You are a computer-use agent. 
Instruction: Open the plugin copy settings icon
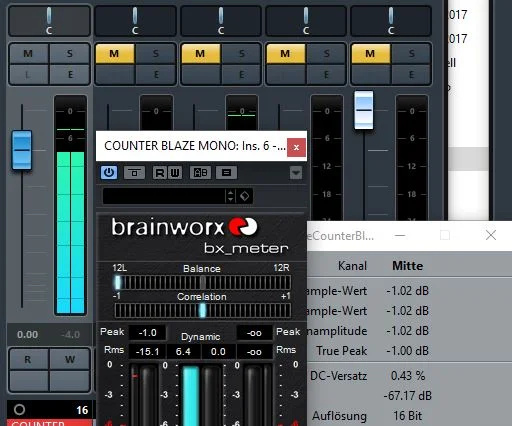[x=226, y=173]
